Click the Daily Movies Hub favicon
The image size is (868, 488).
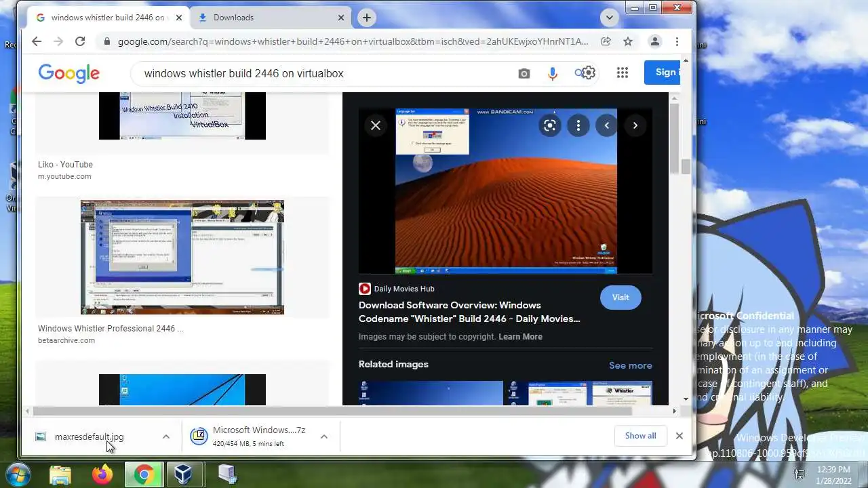[365, 289]
